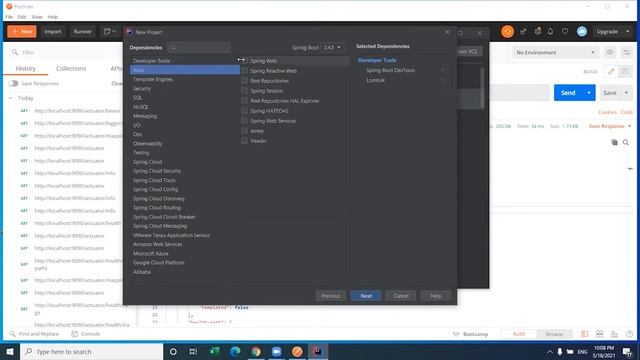Open manage environments settings icon

(x=626, y=52)
